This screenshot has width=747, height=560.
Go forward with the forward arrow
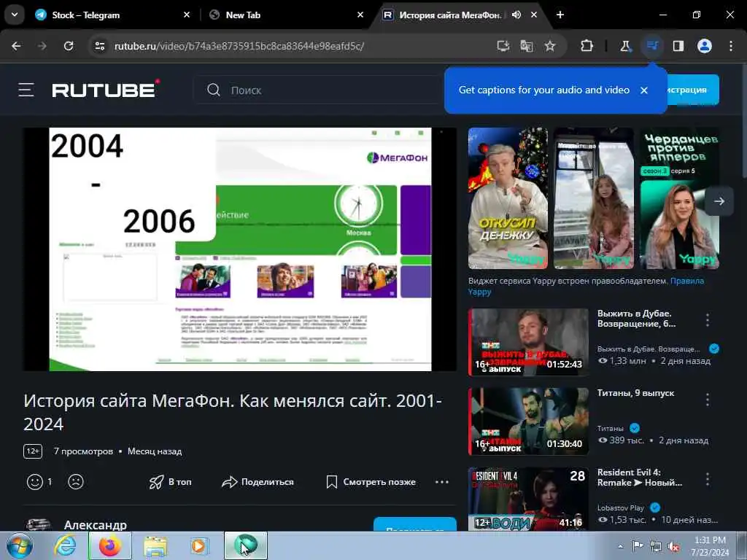click(x=42, y=46)
